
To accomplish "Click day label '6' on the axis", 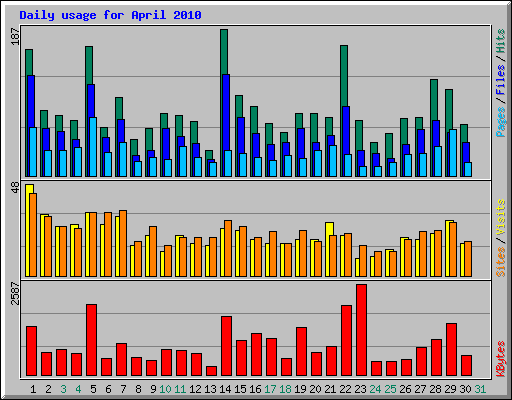I will 108,389.
